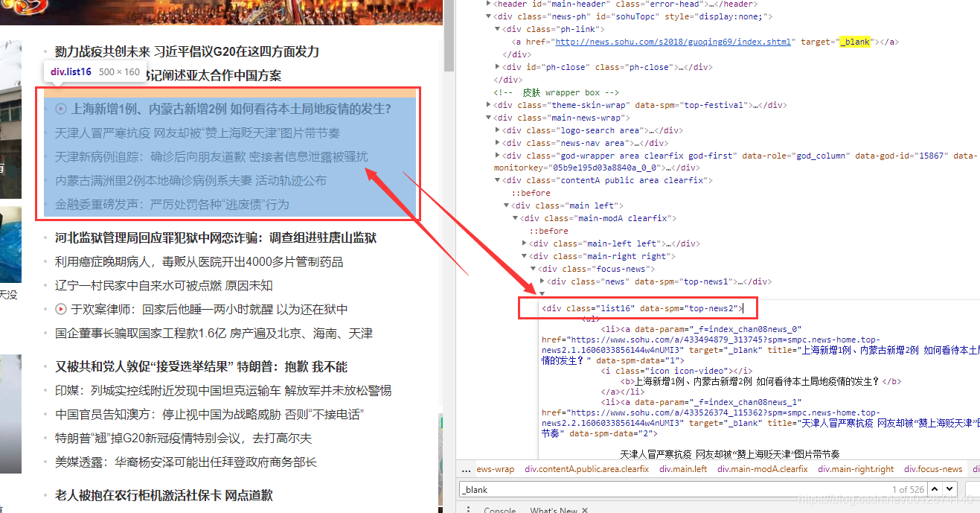Expand the main-left left div
This screenshot has height=513, width=980.
point(525,243)
